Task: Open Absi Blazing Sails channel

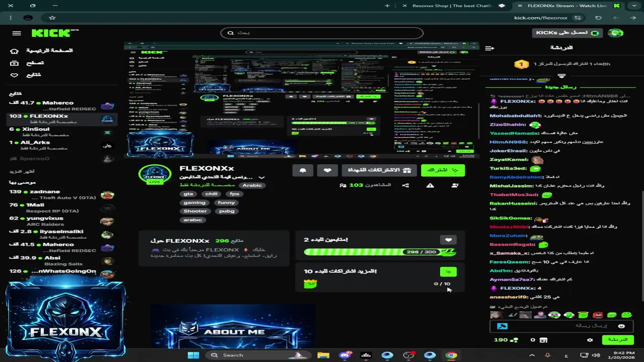Action: 62,260
